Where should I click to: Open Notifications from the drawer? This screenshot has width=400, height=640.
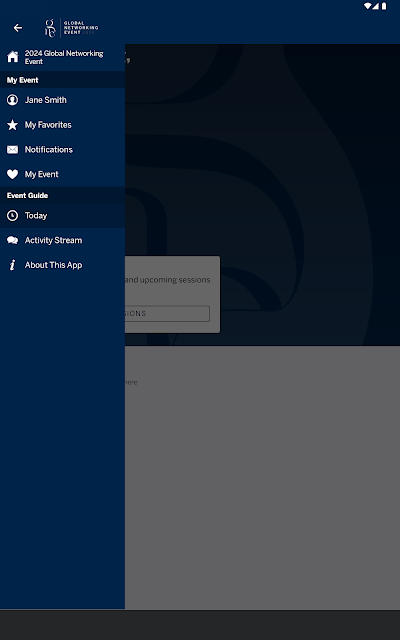[62, 150]
